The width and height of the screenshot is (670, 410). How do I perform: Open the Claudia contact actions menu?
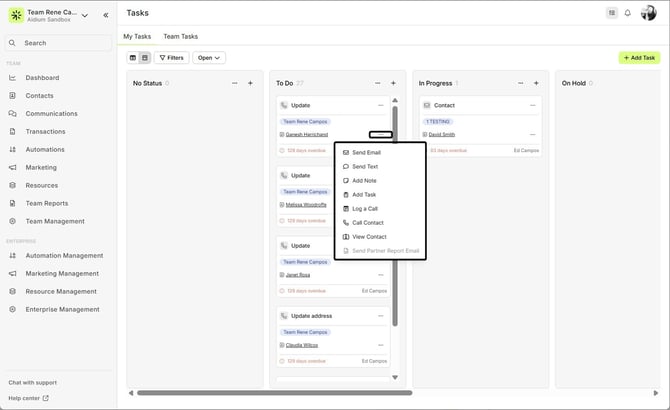380,345
